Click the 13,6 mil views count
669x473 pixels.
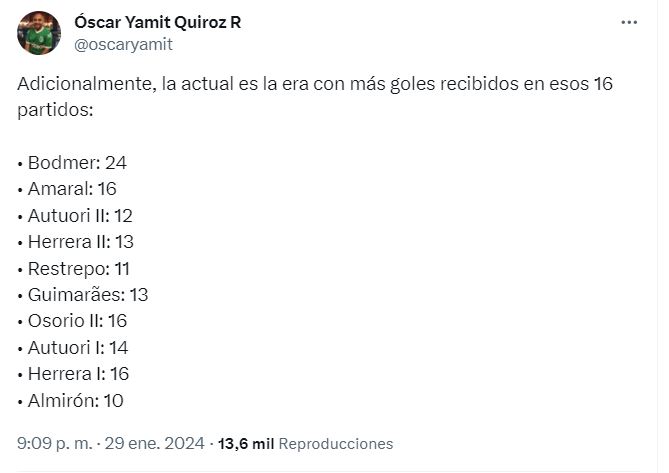point(246,443)
